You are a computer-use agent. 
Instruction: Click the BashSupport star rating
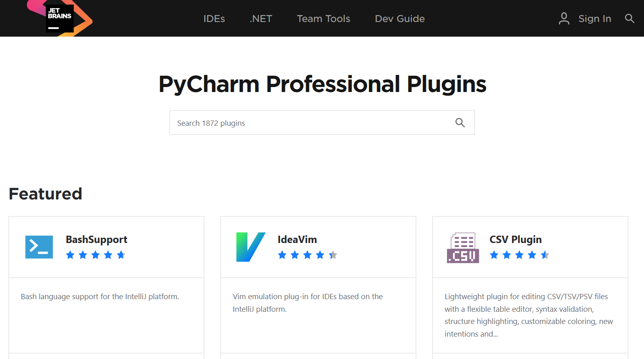click(x=95, y=255)
